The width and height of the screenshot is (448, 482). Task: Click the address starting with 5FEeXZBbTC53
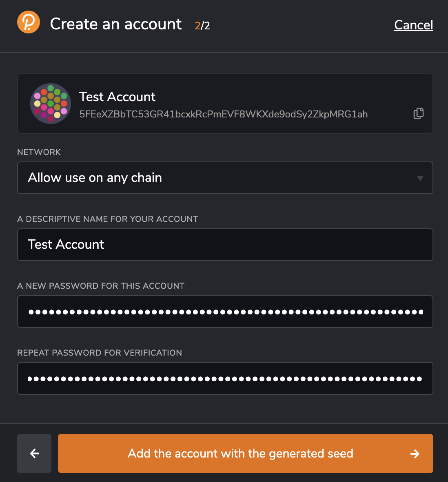tap(224, 114)
